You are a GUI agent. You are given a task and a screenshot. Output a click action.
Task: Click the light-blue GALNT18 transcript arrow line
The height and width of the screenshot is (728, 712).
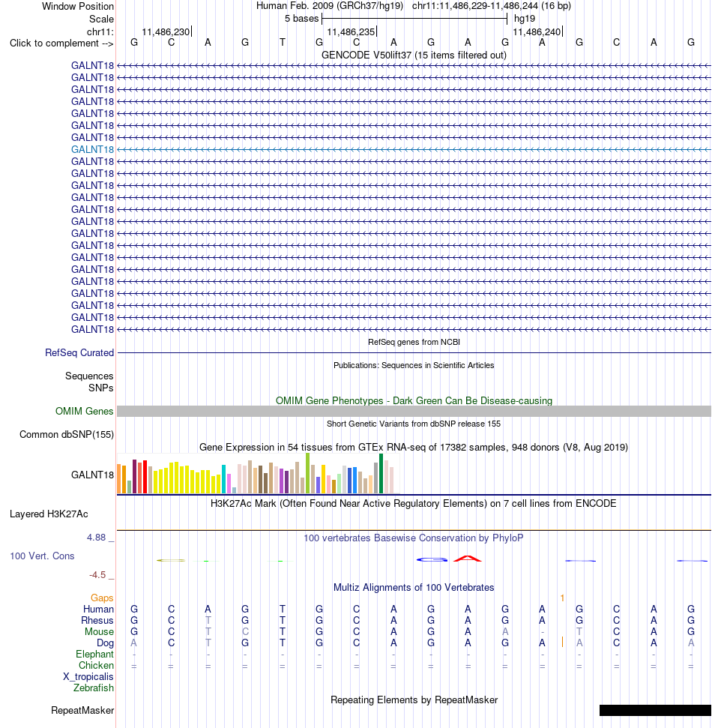pos(414,149)
